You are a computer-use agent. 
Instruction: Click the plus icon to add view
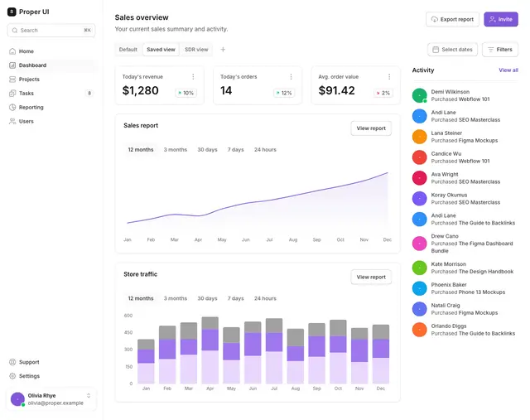point(223,50)
